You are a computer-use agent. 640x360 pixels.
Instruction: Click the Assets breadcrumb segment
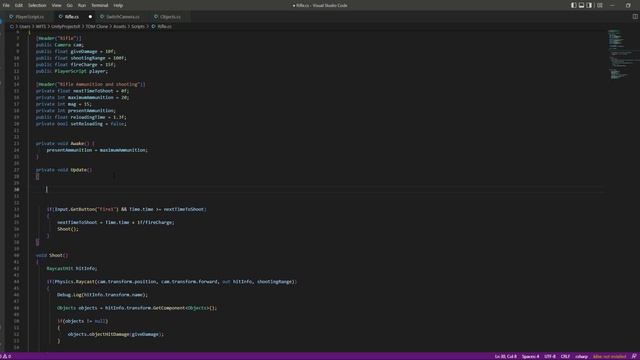pyautogui.click(x=120, y=27)
